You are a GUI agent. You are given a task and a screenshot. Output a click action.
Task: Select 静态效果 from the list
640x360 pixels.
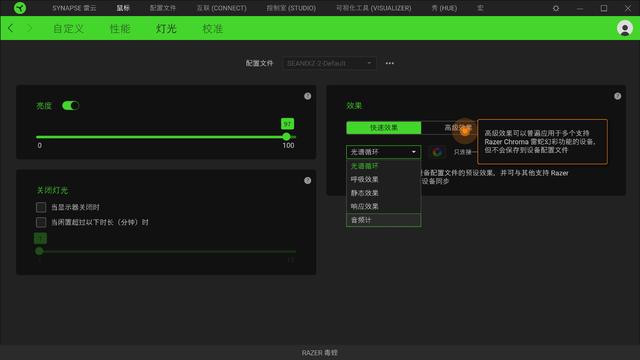[x=383, y=193]
